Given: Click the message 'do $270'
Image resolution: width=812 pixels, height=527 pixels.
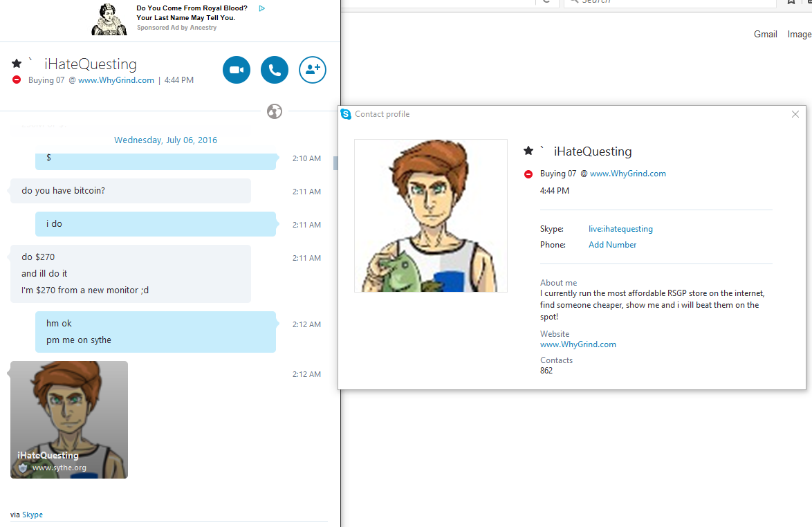Looking at the screenshot, I should pyautogui.click(x=38, y=257).
